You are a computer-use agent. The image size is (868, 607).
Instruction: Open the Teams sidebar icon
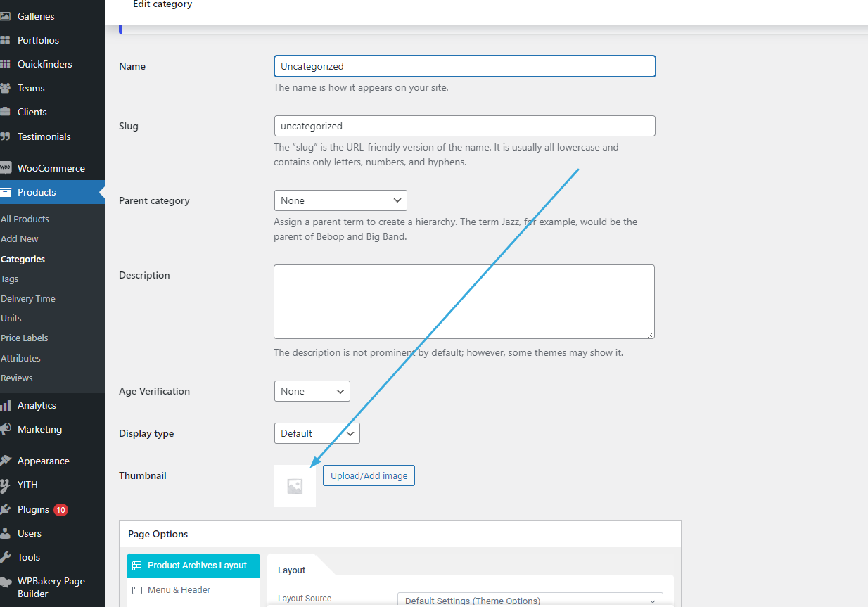tap(5, 88)
